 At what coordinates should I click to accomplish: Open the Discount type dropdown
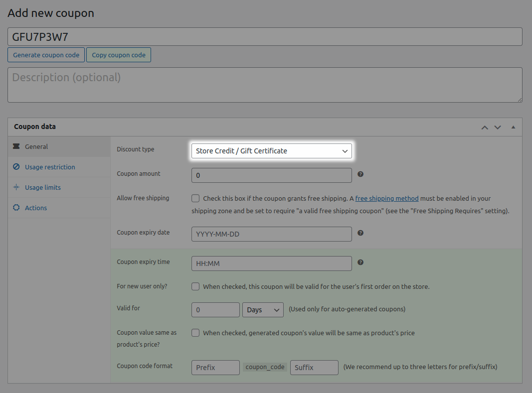point(271,150)
